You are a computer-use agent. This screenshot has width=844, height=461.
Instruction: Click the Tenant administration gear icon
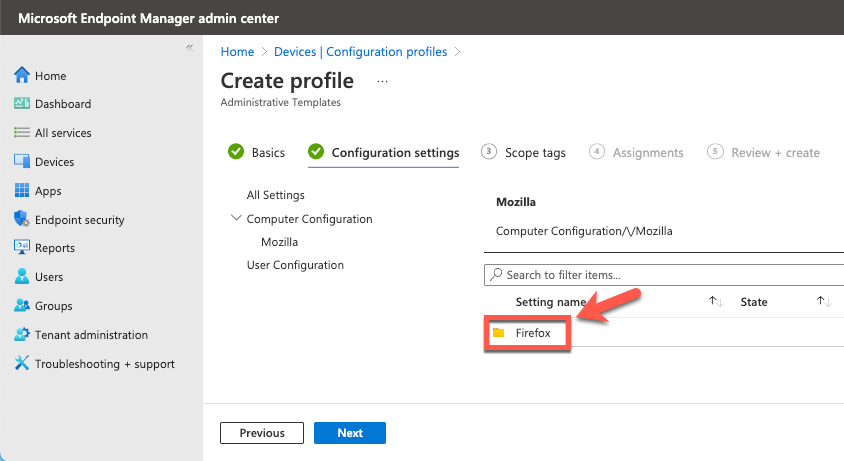click(22, 334)
